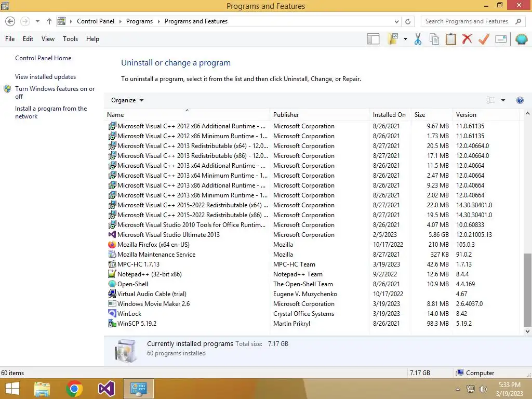Select Virtual Audio Cable (trial) row
This screenshot has height=399, width=532.
(312, 294)
